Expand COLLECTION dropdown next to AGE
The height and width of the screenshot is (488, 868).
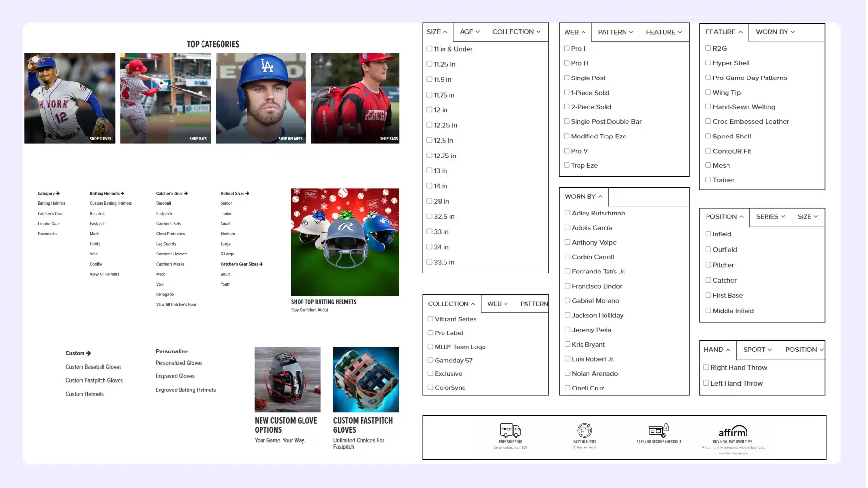click(x=516, y=32)
